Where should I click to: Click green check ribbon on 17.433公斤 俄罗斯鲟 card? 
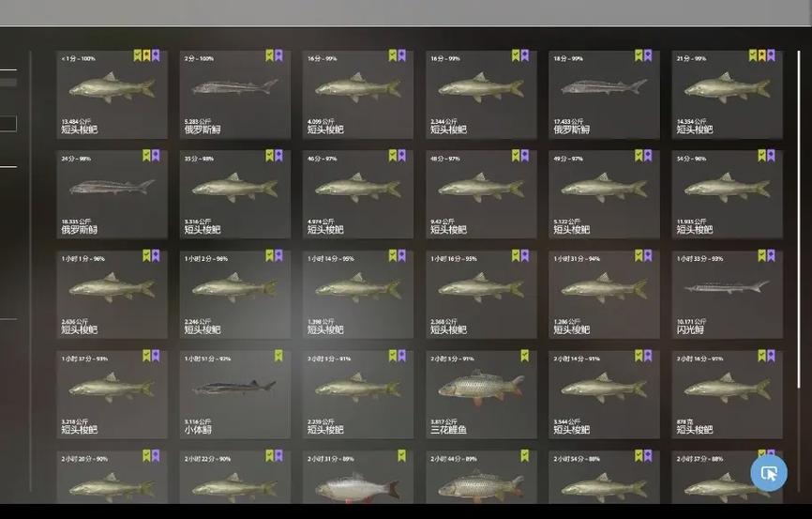[x=639, y=55]
